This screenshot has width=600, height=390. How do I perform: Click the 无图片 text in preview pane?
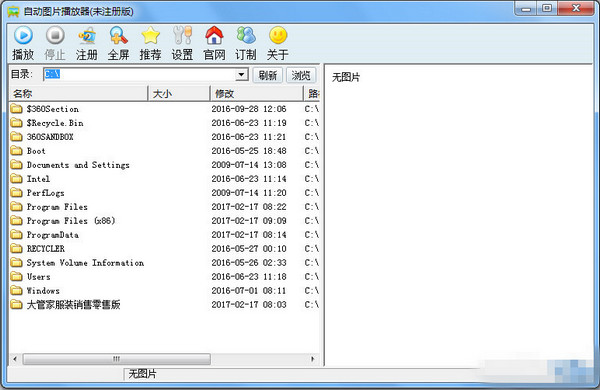[346, 77]
